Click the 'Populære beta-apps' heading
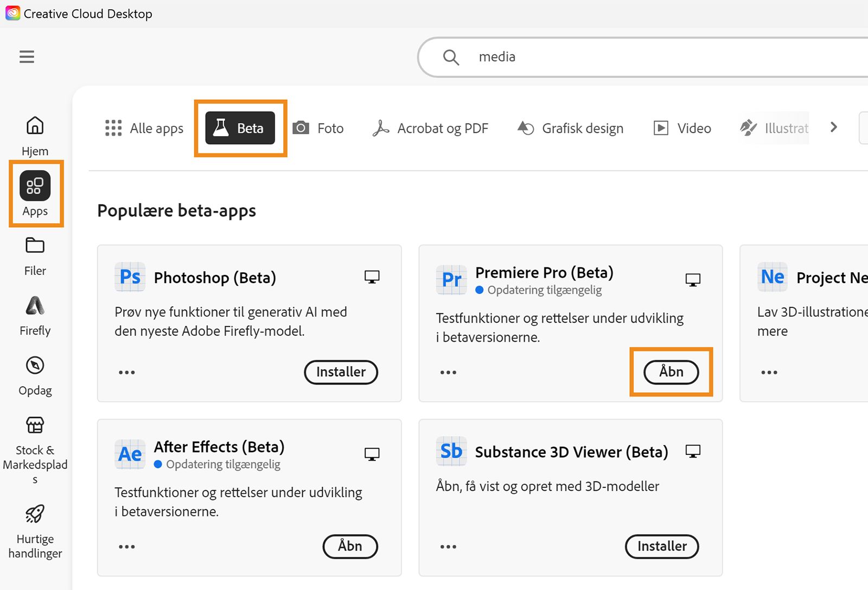 [x=177, y=210]
